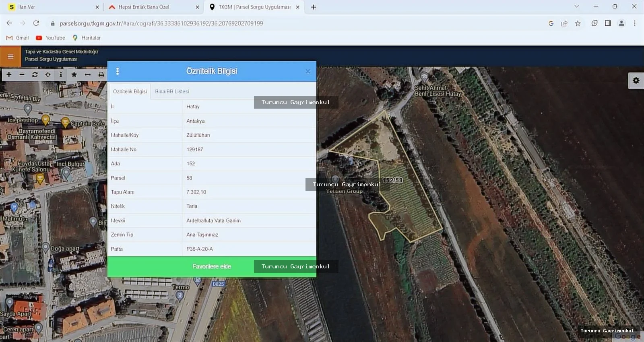Zoom out with the minus tool

(x=22, y=74)
